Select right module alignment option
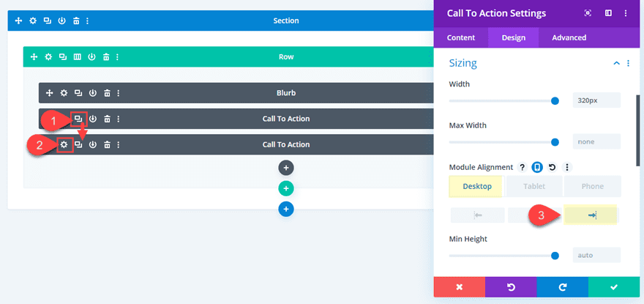 point(591,215)
